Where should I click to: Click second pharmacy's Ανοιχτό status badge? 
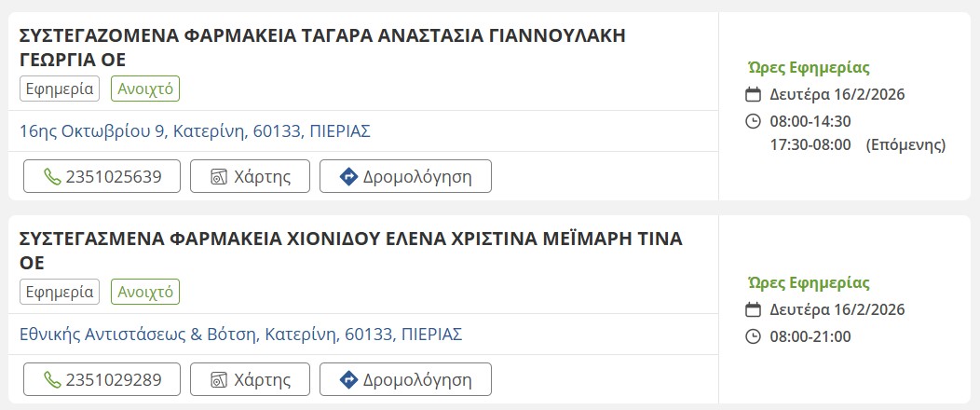145,292
